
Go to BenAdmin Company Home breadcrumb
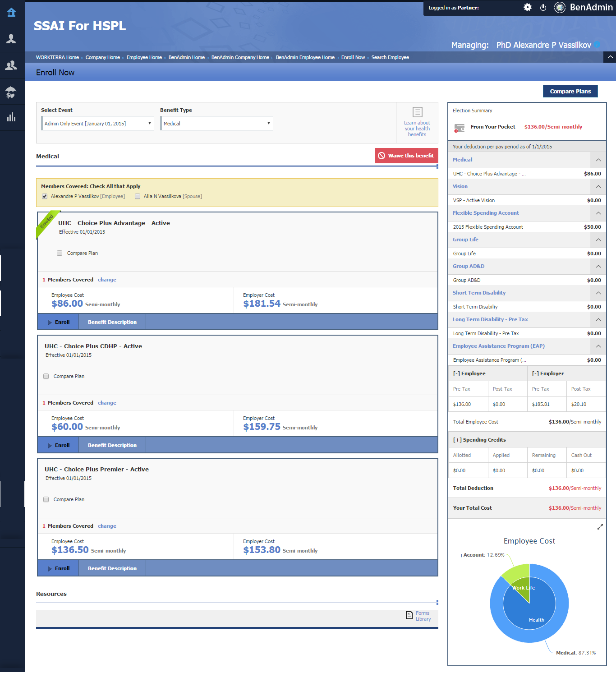pyautogui.click(x=240, y=57)
